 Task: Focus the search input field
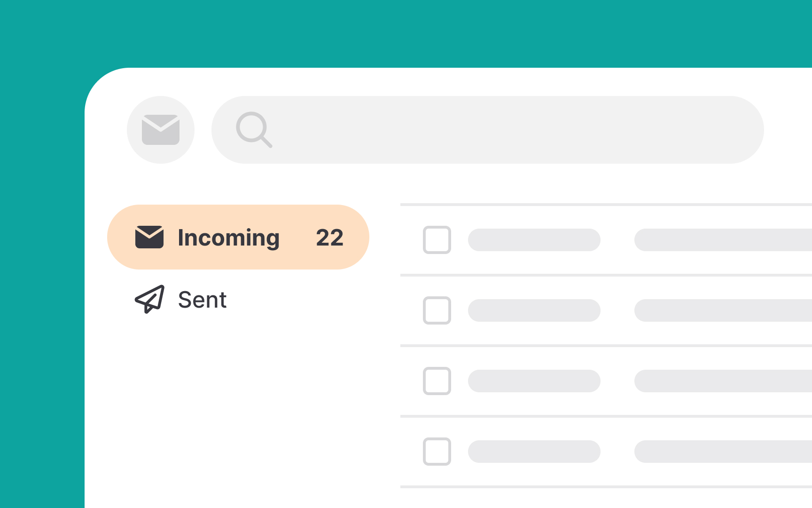click(x=507, y=130)
